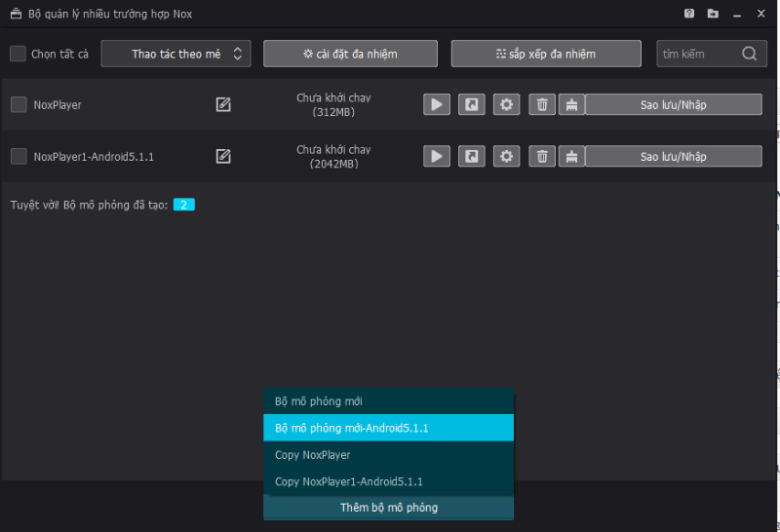Rename NoxPlayer using the edit pencil icon

pyautogui.click(x=223, y=104)
